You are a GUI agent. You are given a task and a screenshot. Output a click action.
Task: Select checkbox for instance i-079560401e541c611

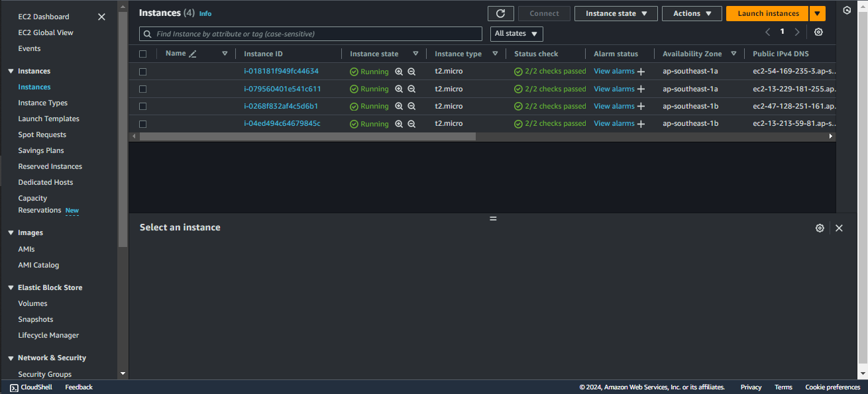click(x=142, y=89)
